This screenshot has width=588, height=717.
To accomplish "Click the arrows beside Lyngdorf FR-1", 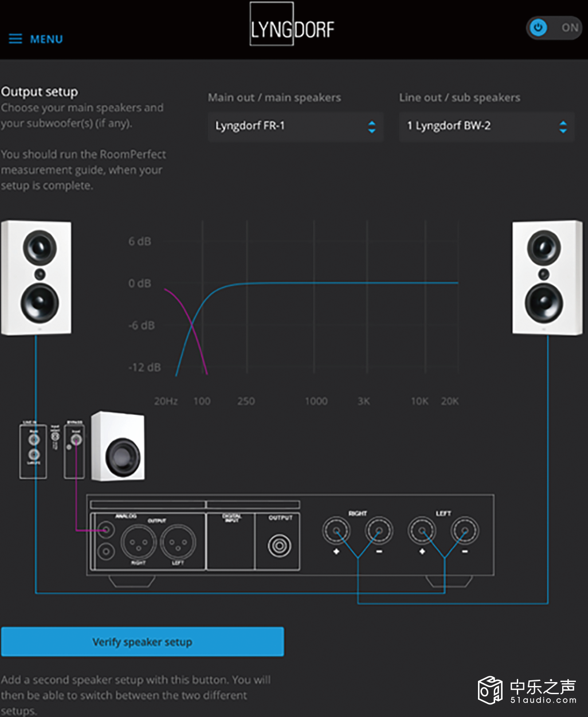I will point(372,127).
